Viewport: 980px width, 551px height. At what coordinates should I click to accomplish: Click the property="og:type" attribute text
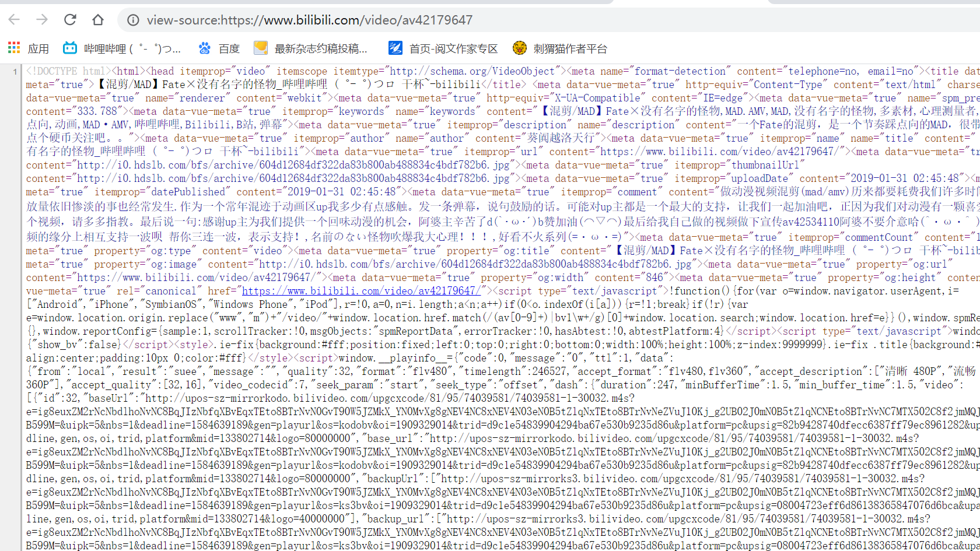145,251
